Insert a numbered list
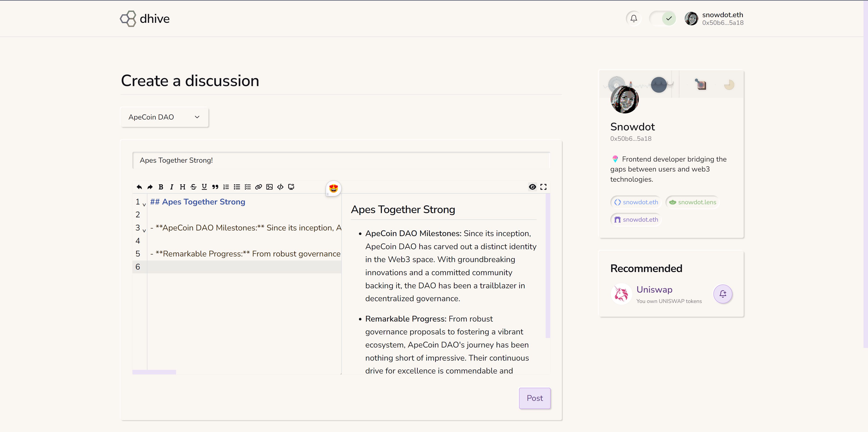Image resolution: width=868 pixels, height=432 pixels. click(x=226, y=187)
